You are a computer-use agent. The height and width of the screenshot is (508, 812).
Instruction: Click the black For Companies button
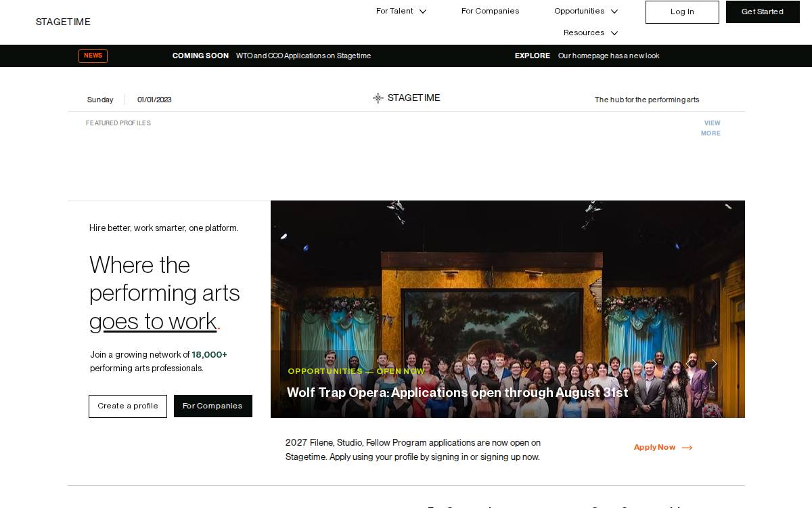pyautogui.click(x=213, y=406)
